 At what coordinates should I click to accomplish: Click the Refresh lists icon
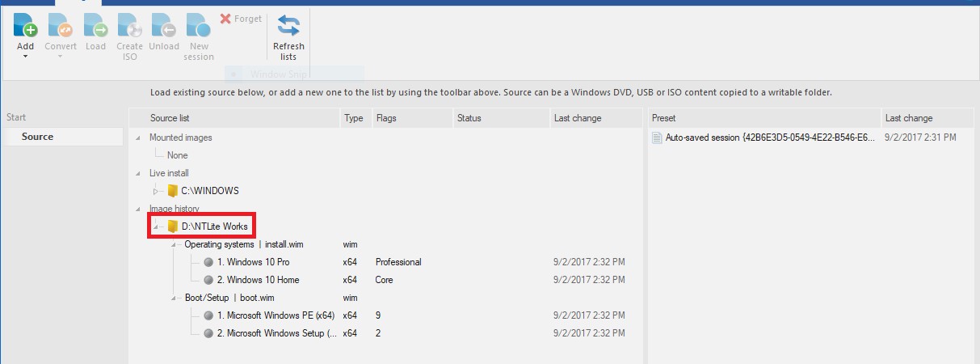pyautogui.click(x=288, y=25)
